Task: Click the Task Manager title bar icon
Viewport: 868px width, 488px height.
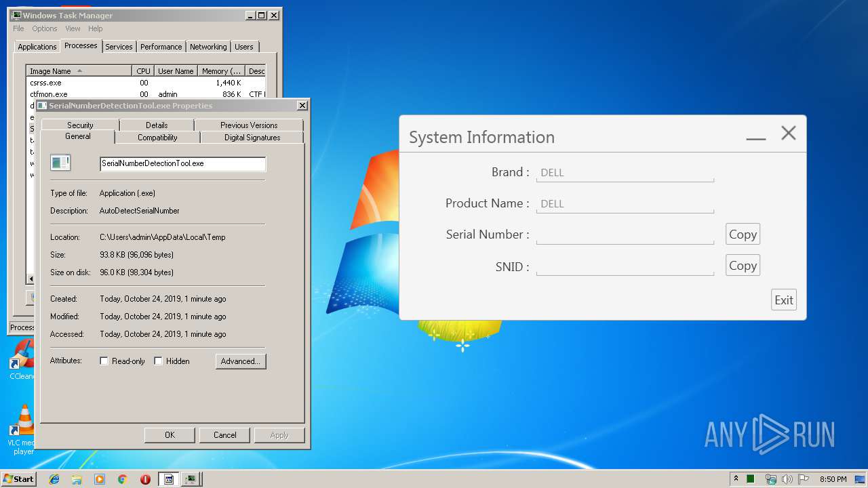Action: pyautogui.click(x=17, y=15)
